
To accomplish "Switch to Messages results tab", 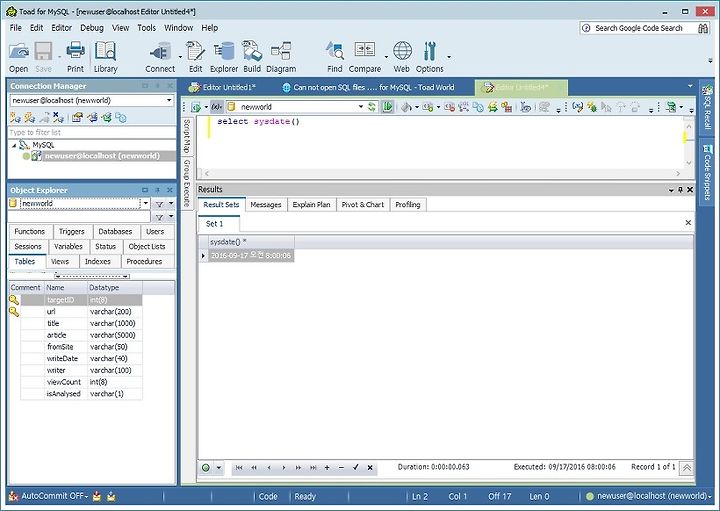I will pyautogui.click(x=266, y=205).
